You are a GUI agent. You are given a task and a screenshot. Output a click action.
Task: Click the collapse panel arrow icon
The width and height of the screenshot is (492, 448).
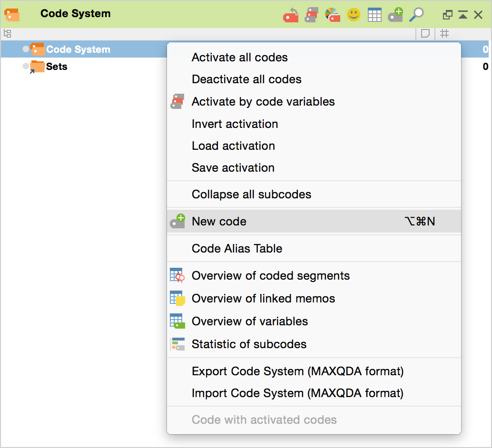point(462,15)
